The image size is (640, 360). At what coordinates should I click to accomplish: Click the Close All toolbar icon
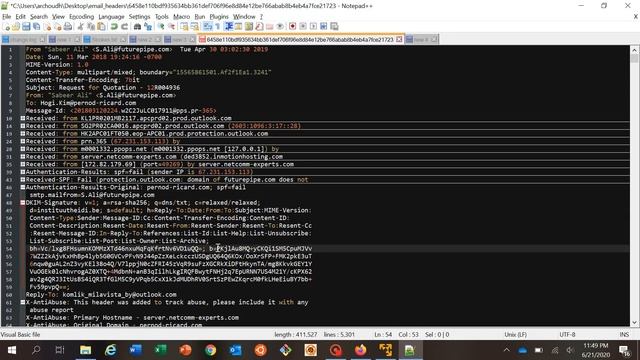[x=58, y=27]
